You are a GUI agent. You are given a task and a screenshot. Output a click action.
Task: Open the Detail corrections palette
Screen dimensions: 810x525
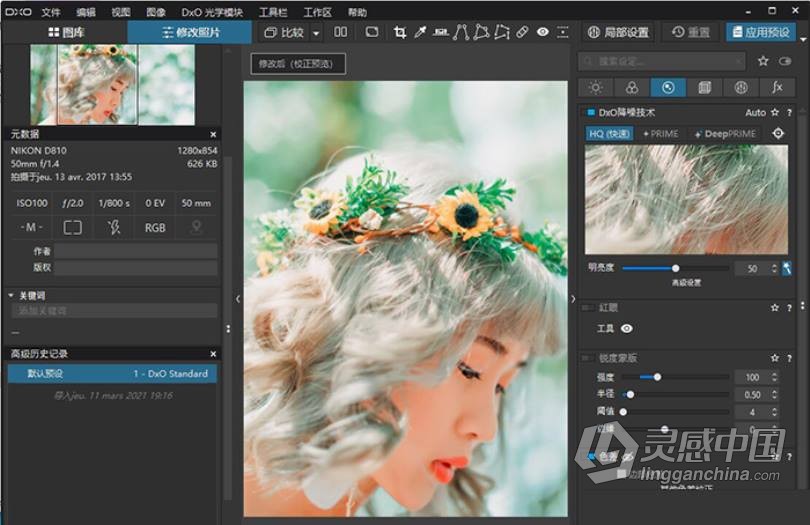pos(668,88)
